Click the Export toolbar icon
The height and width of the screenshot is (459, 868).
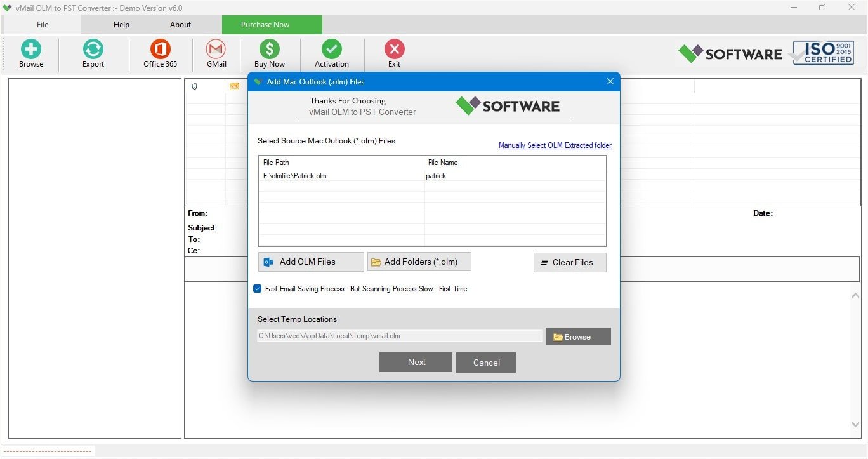point(93,54)
